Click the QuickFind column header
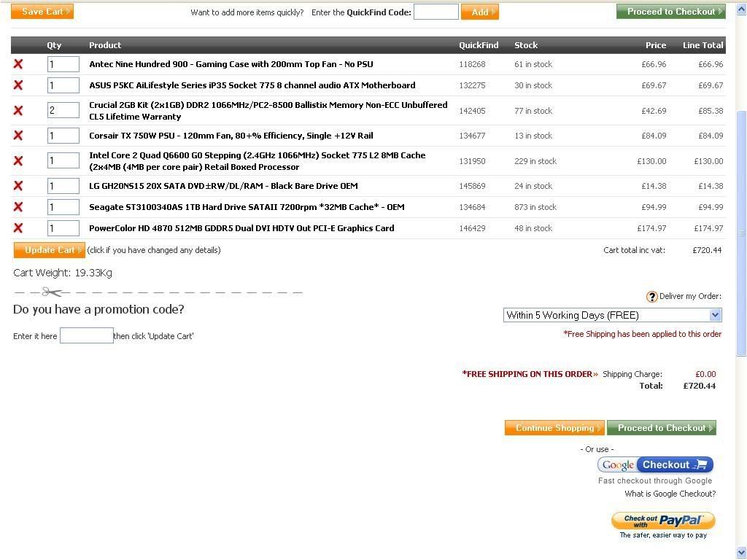 click(x=479, y=45)
